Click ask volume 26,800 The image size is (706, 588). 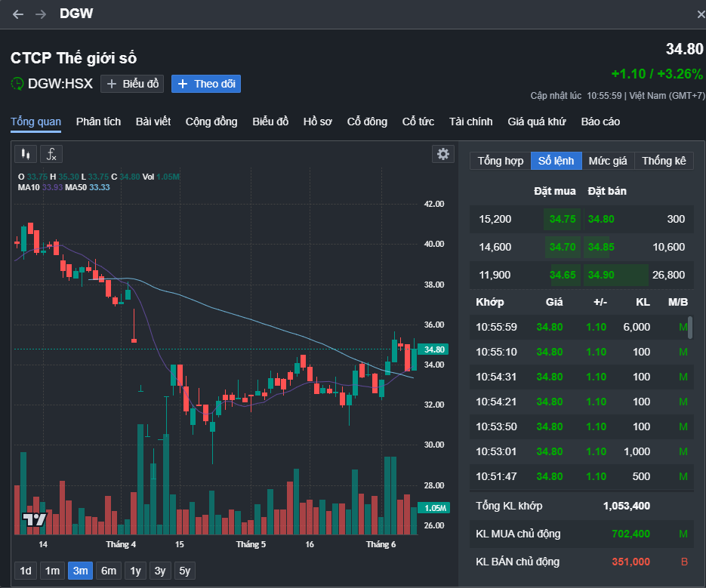click(668, 275)
